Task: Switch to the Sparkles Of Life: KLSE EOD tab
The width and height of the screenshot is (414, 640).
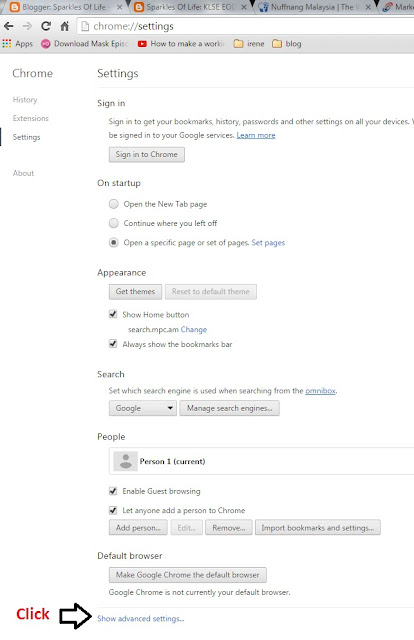Action: pos(190,7)
